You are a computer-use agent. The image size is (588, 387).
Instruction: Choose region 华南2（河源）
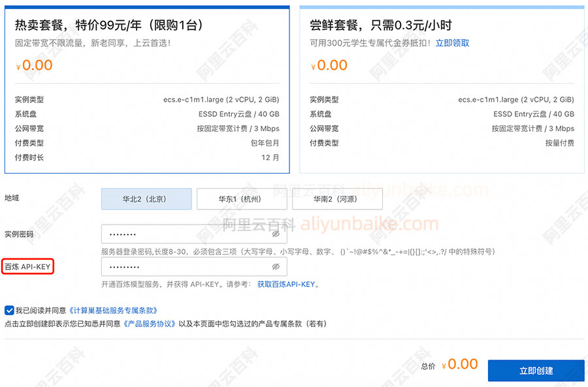pyautogui.click(x=338, y=199)
